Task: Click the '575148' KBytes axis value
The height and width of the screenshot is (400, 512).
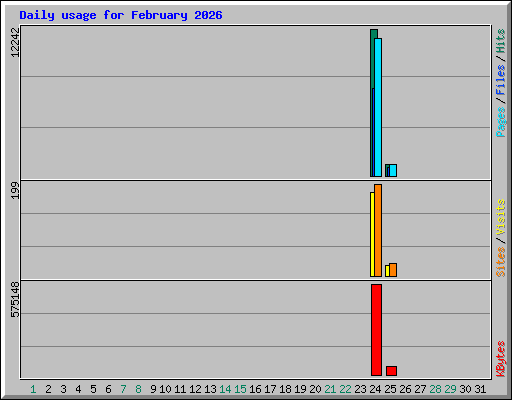Action: click(15, 300)
